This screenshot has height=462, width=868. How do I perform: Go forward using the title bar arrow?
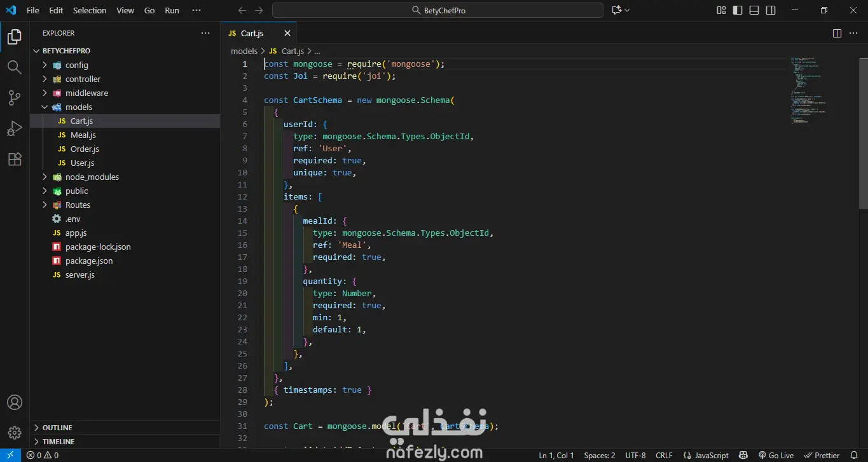pyautogui.click(x=259, y=10)
